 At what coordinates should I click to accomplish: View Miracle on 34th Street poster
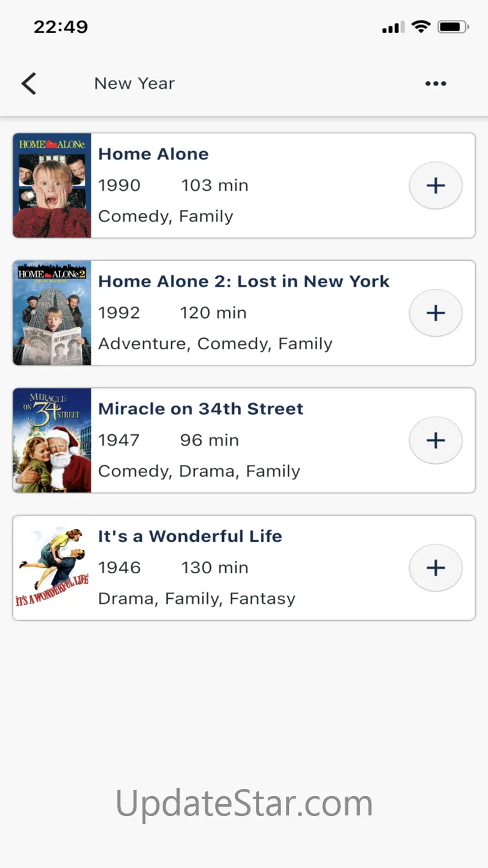pyautogui.click(x=52, y=441)
